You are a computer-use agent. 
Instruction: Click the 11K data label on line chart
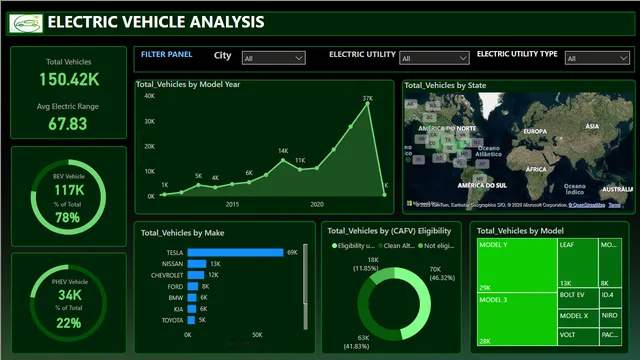(300, 160)
